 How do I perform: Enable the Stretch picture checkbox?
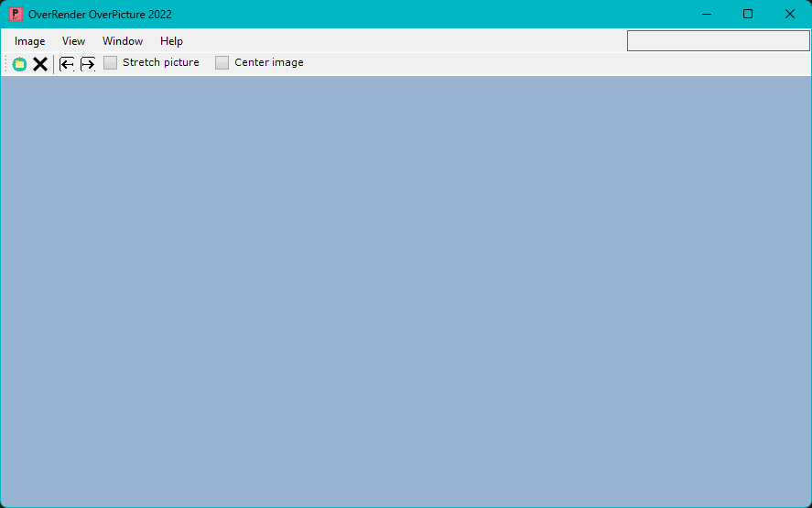click(110, 62)
